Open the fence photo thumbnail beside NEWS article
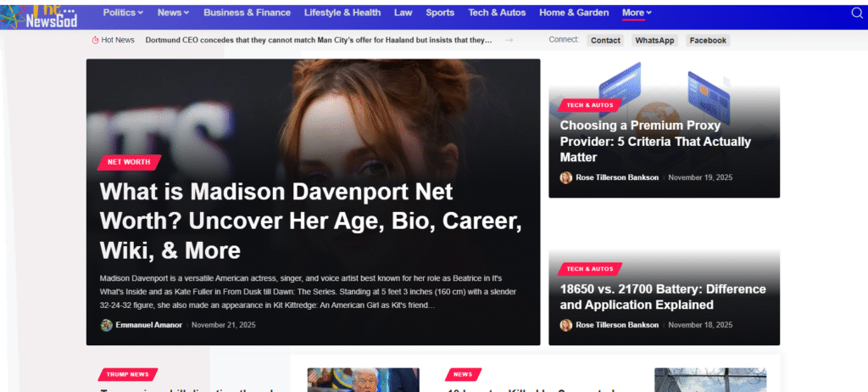868x392 pixels. coord(710,380)
